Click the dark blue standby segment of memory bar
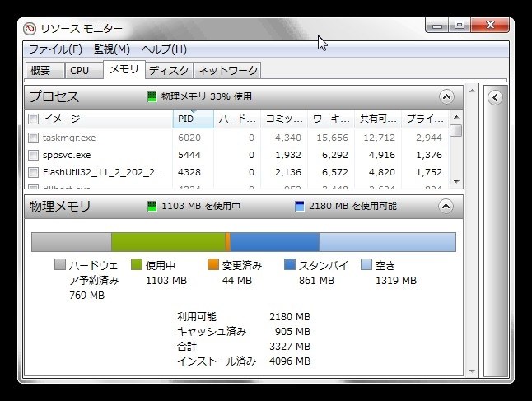This screenshot has width=532, height=401. click(x=274, y=242)
